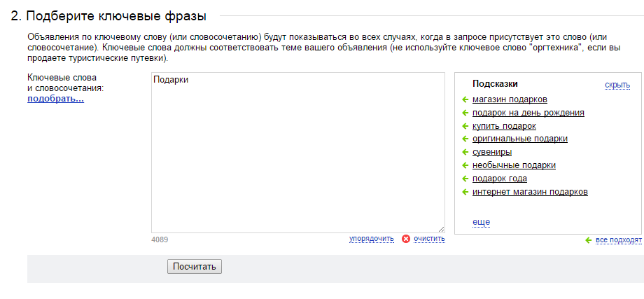Add 'оригинальные подарки' using its green arrow

[x=465, y=139]
